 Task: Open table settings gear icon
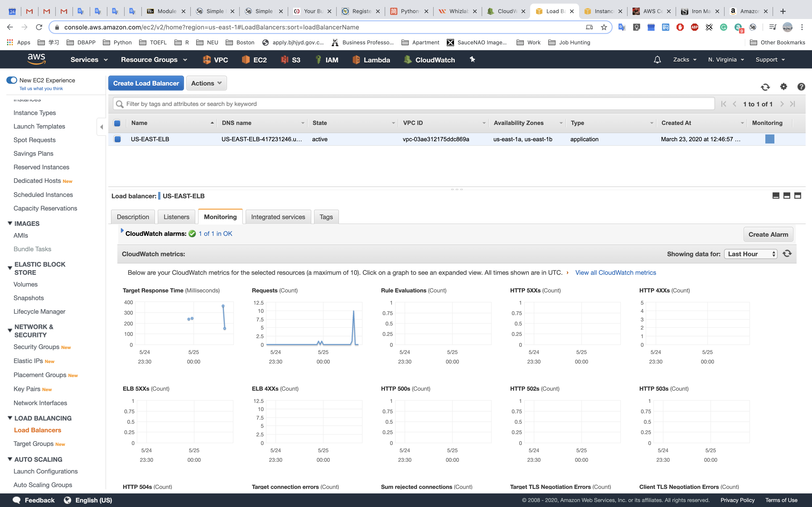pos(783,87)
